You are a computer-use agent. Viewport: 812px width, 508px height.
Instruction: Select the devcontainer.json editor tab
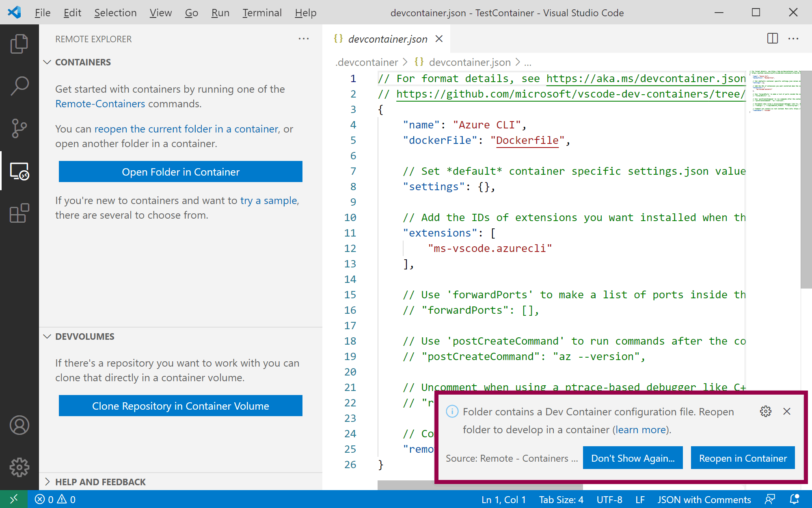coord(387,39)
